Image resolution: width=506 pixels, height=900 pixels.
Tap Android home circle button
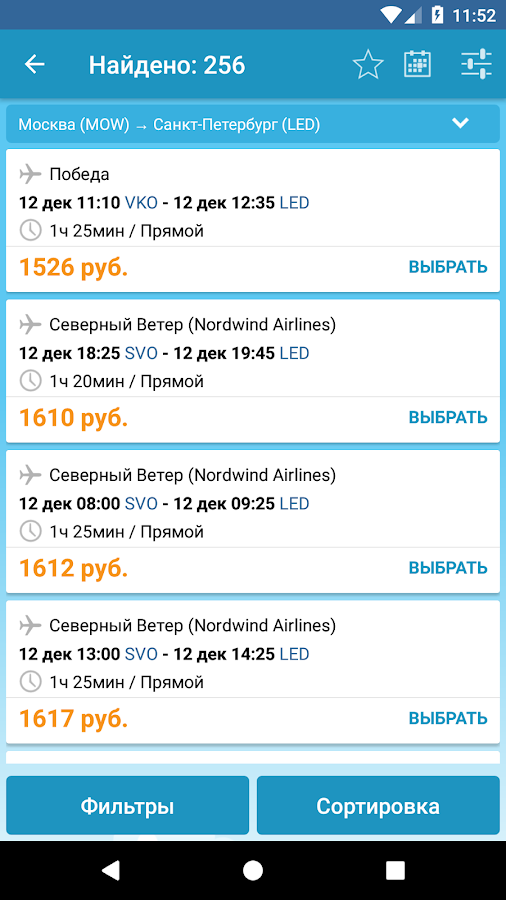(253, 870)
